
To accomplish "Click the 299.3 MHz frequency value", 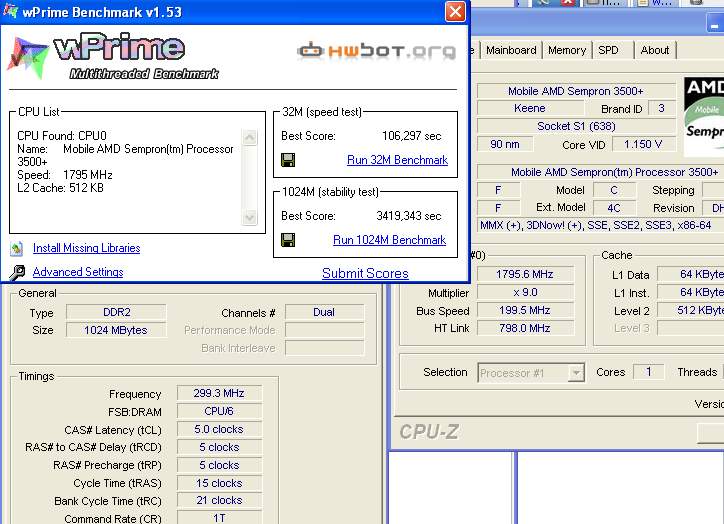I will coord(219,393).
